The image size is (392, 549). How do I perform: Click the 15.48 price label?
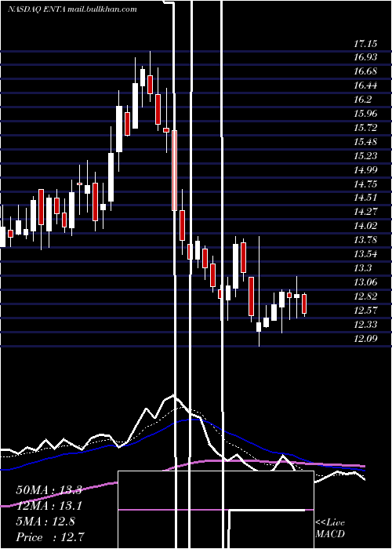coord(365,142)
